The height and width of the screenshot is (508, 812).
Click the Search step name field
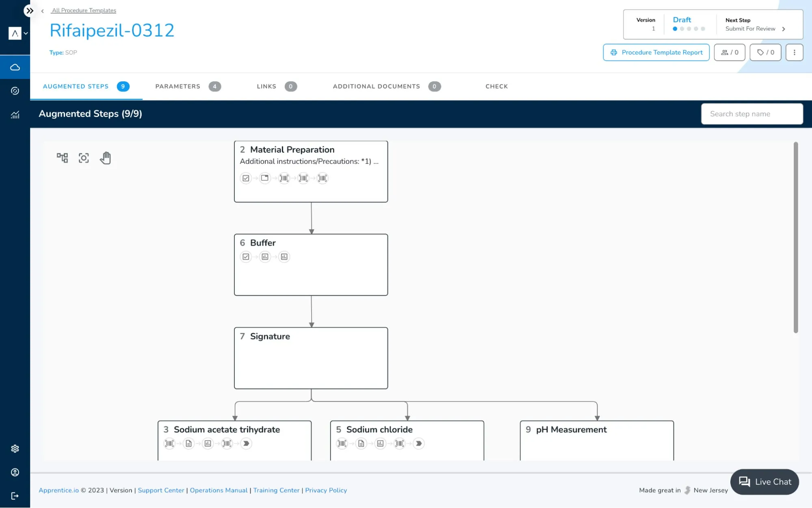point(751,114)
